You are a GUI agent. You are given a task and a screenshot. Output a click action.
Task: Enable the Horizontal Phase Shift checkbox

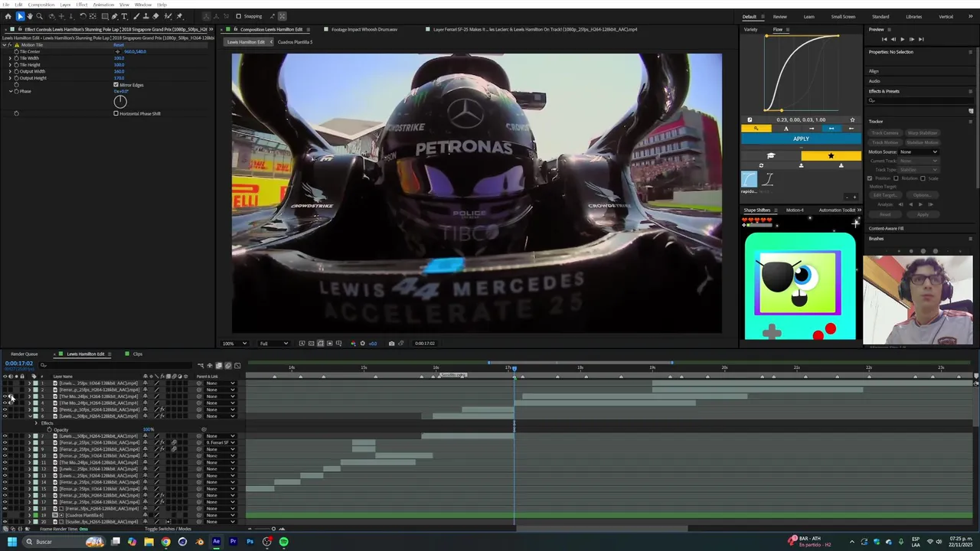[x=116, y=113]
